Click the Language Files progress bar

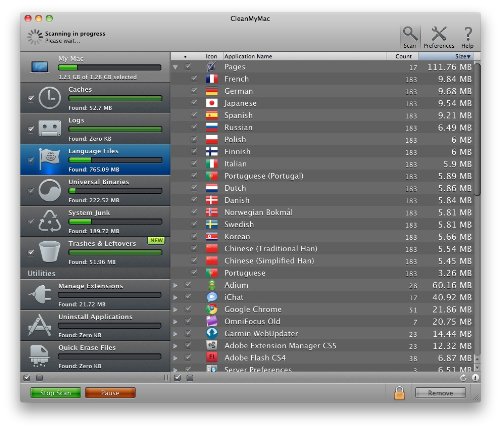[x=115, y=160]
